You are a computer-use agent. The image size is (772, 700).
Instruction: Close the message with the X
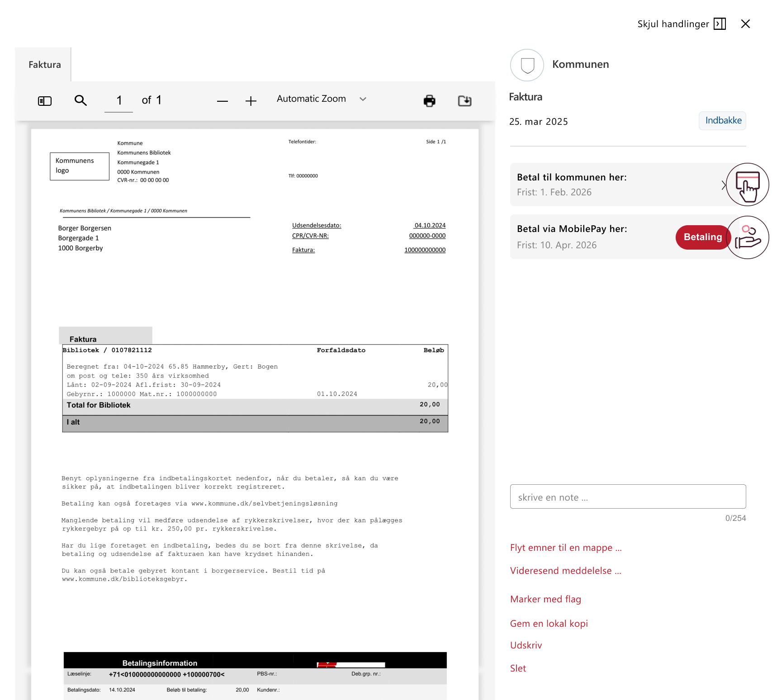[x=745, y=24]
